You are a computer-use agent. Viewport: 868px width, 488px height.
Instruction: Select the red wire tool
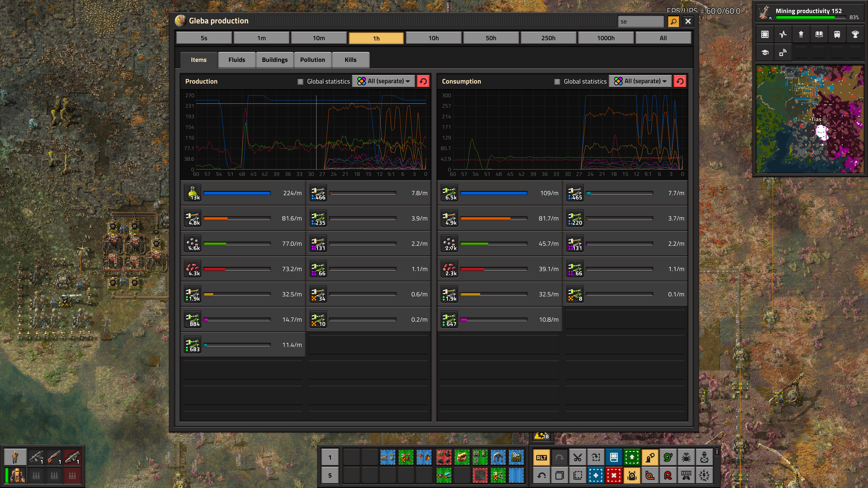point(668,476)
